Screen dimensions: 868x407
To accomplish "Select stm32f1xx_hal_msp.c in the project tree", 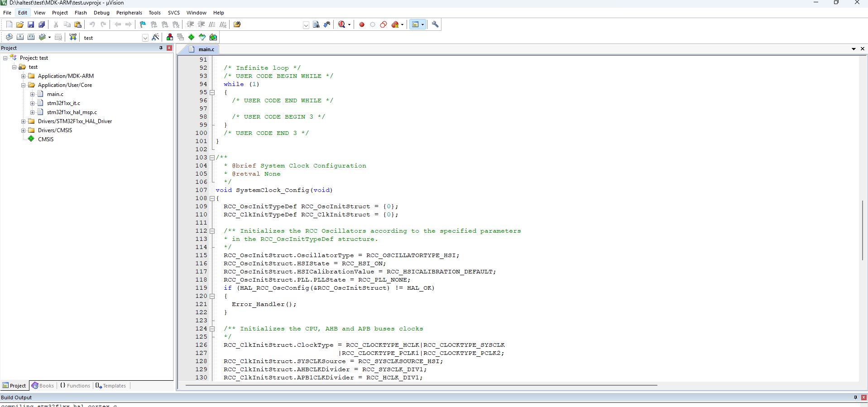I will click(x=72, y=112).
